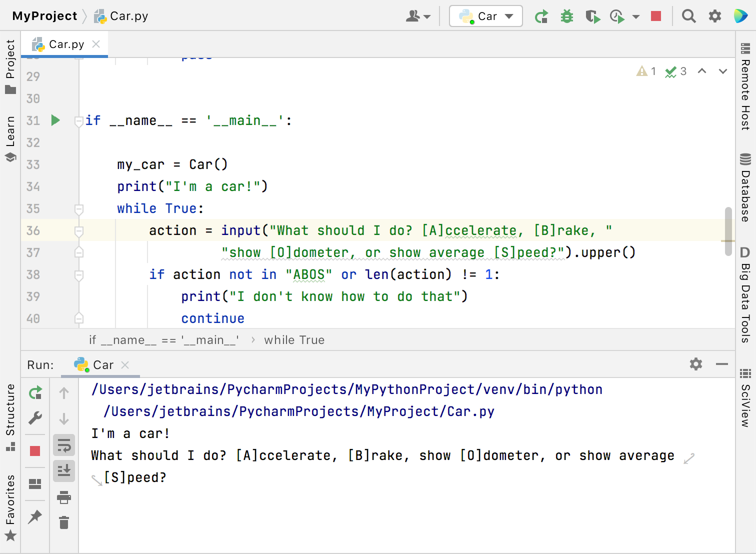Toggle scroll-to-end in the console
This screenshot has width=756, height=554.
(64, 470)
